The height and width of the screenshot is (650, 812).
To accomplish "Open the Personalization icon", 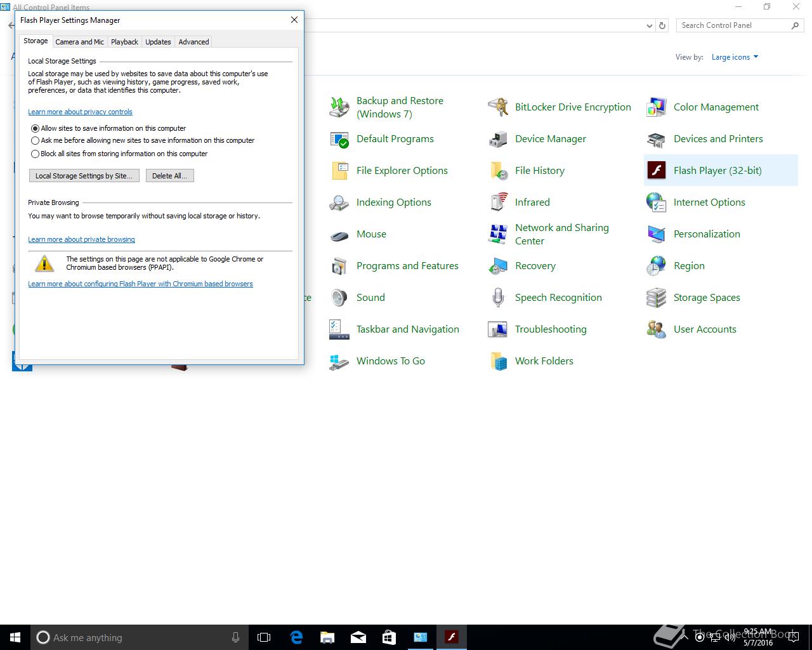I will pyautogui.click(x=657, y=234).
